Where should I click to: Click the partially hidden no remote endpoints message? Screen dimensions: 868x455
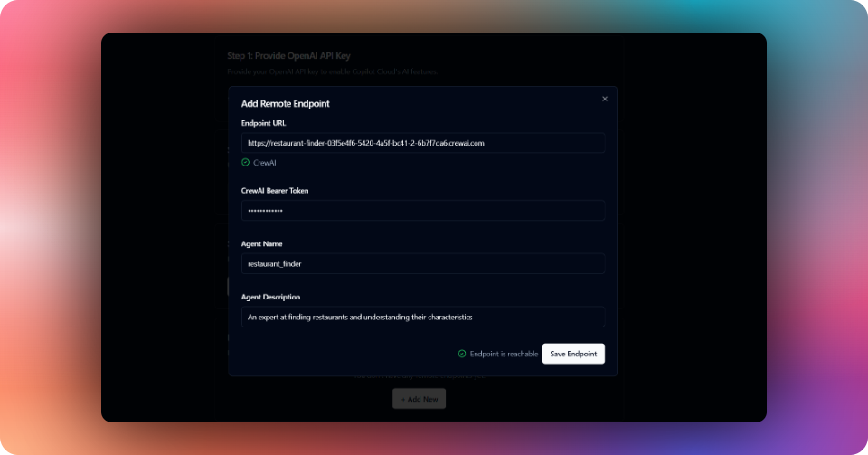pos(420,375)
